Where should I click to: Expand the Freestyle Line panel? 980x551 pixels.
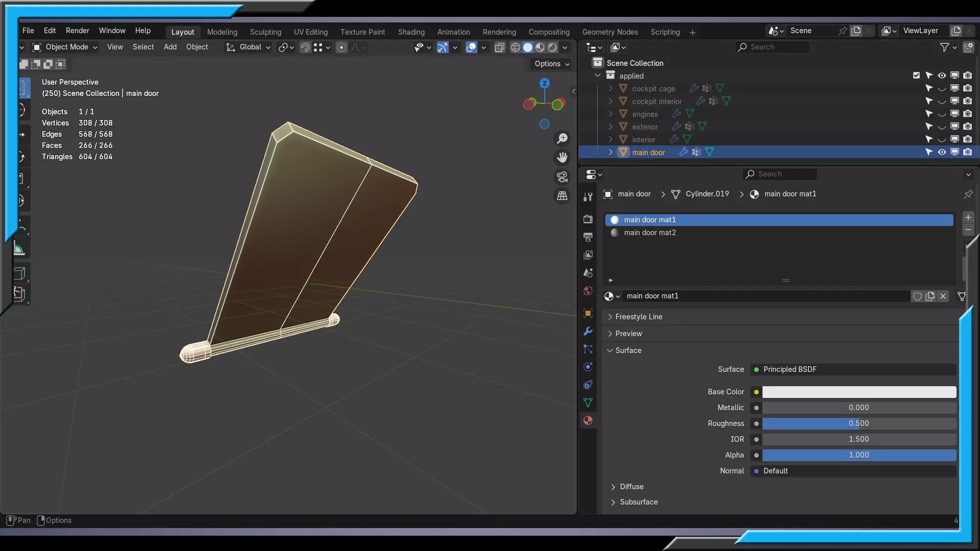[639, 317]
